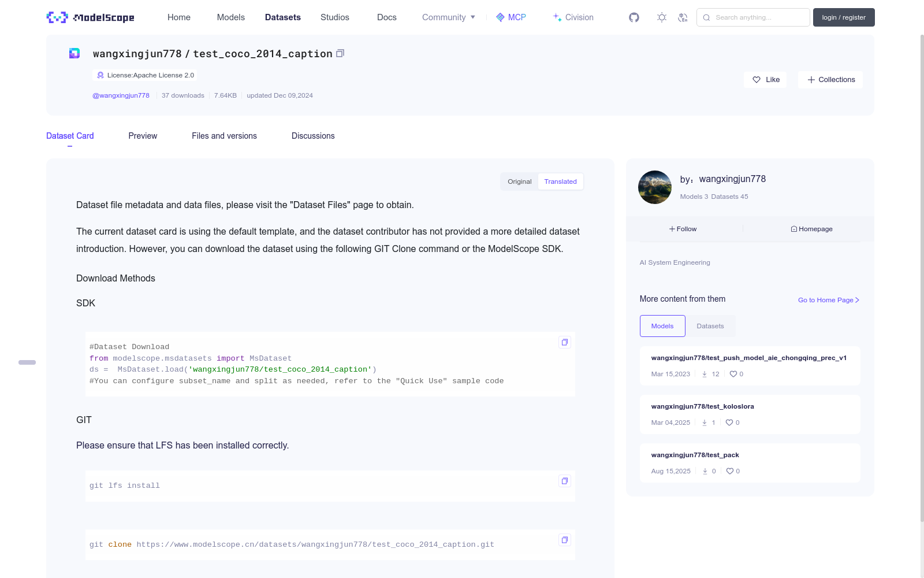Screen dimensions: 924x578
Task: Click the "Aug 15,2025" date text
Action: pyautogui.click(x=671, y=471)
